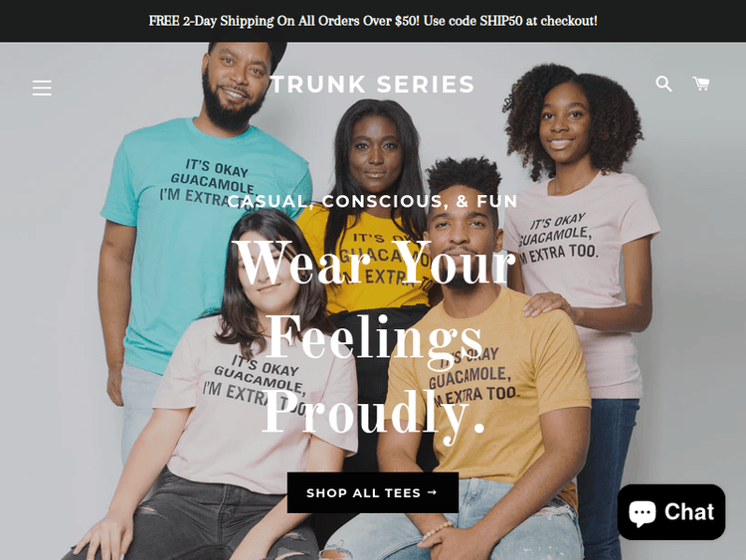Click the word 'Proudly.' in headline
The width and height of the screenshot is (746, 560).
point(373,411)
